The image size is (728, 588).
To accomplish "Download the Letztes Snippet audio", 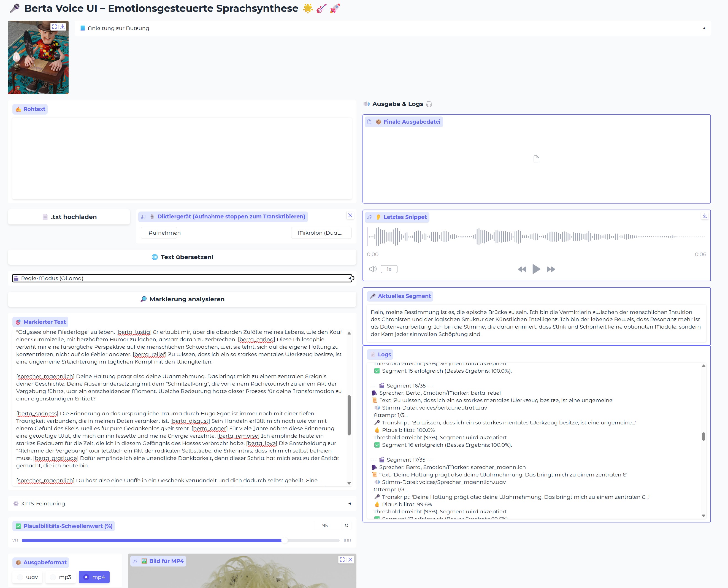I will [x=704, y=216].
